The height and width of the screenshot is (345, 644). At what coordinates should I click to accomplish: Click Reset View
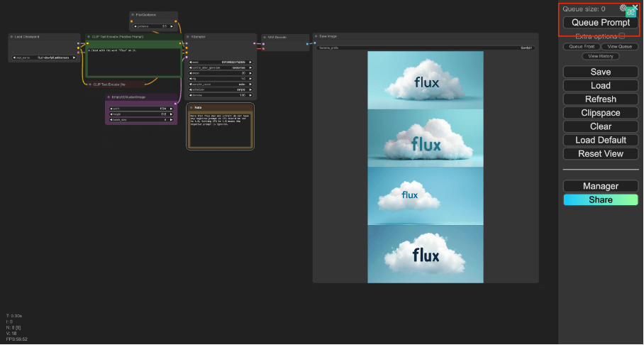pyautogui.click(x=601, y=154)
